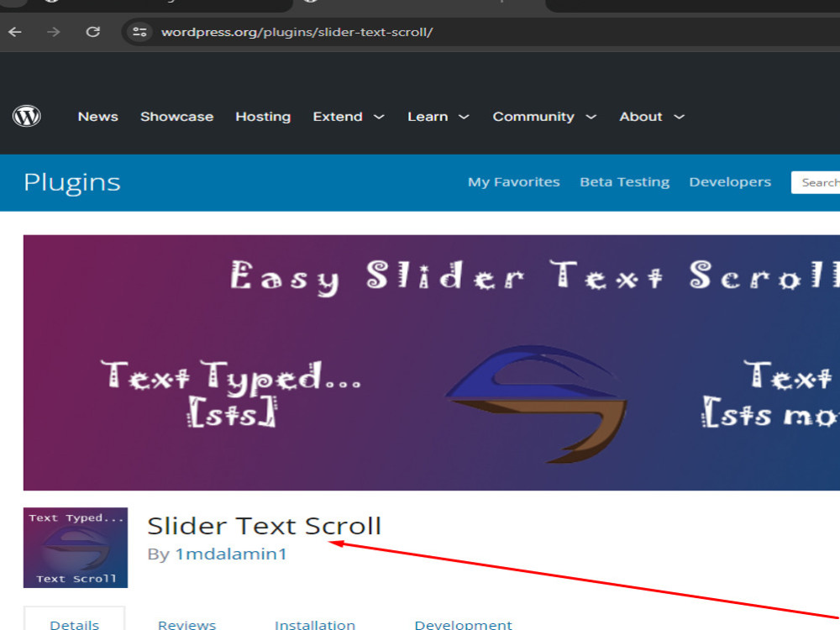The width and height of the screenshot is (840, 630).
Task: Expand the Extend dropdown chevron
Action: (380, 117)
